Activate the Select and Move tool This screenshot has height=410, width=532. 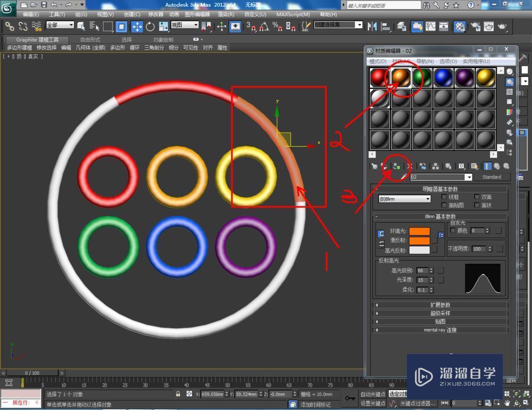(x=137, y=25)
